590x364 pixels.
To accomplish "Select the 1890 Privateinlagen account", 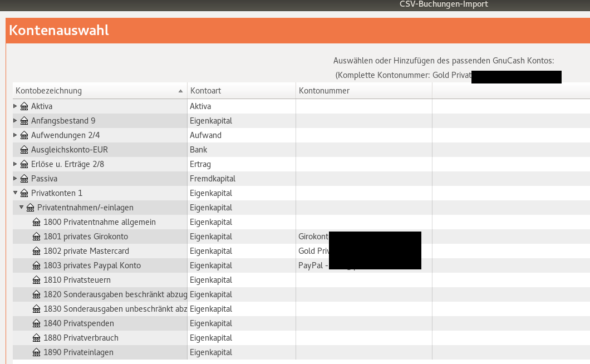I will [301, 353].
